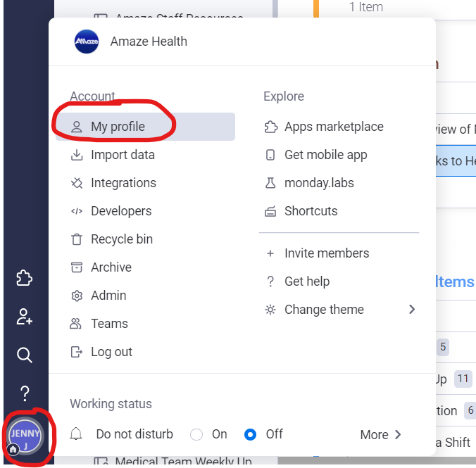This screenshot has height=468, width=476.
Task: Open the search magnifier in sidebar
Action: (24, 355)
